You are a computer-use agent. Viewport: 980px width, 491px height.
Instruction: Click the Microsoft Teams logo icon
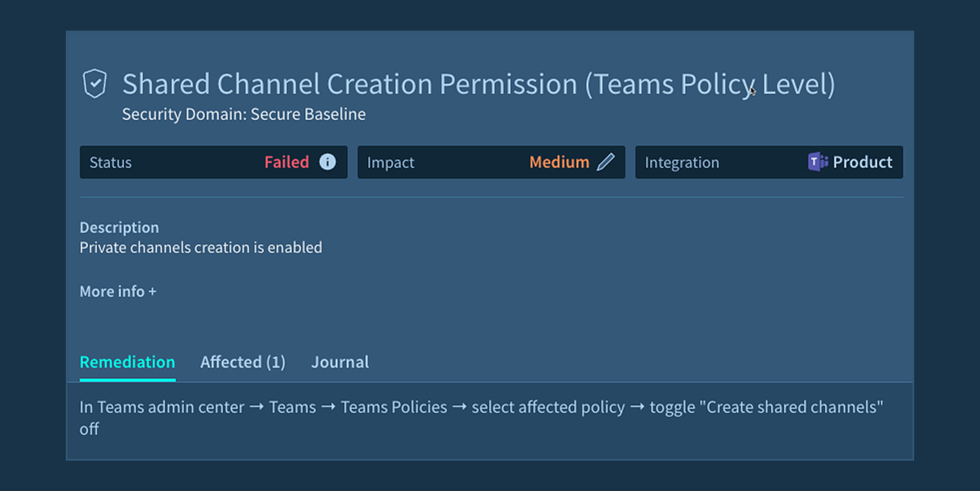point(818,162)
